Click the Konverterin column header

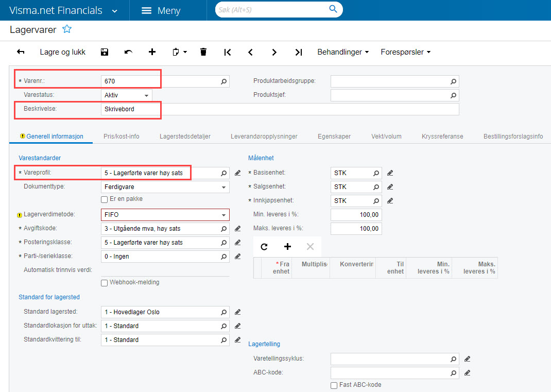pyautogui.click(x=353, y=267)
